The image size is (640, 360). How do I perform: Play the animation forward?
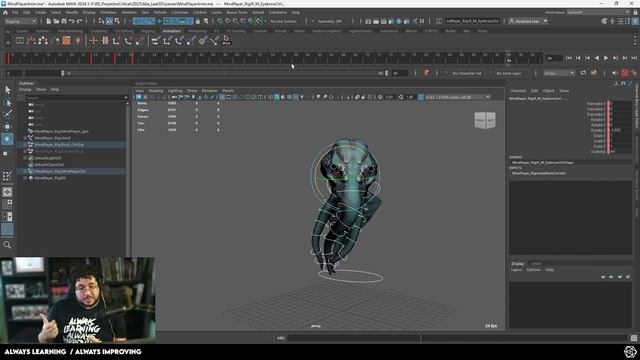pos(606,58)
